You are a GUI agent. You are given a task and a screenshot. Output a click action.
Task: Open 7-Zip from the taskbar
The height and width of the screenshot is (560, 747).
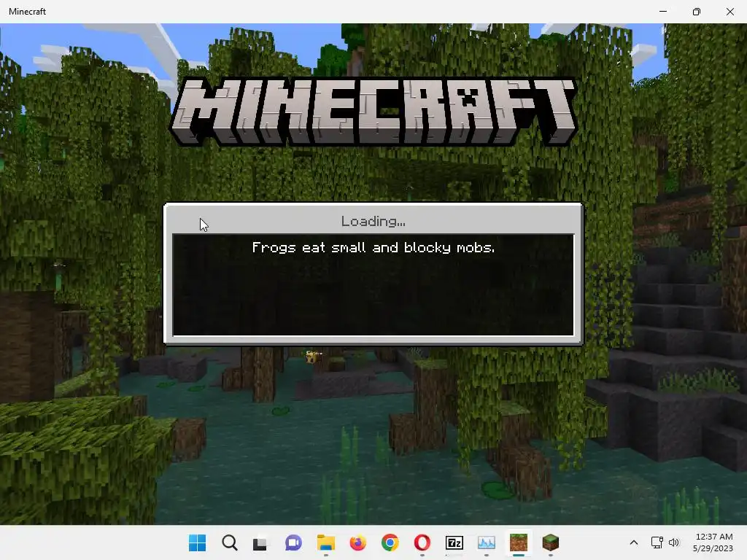[454, 542]
